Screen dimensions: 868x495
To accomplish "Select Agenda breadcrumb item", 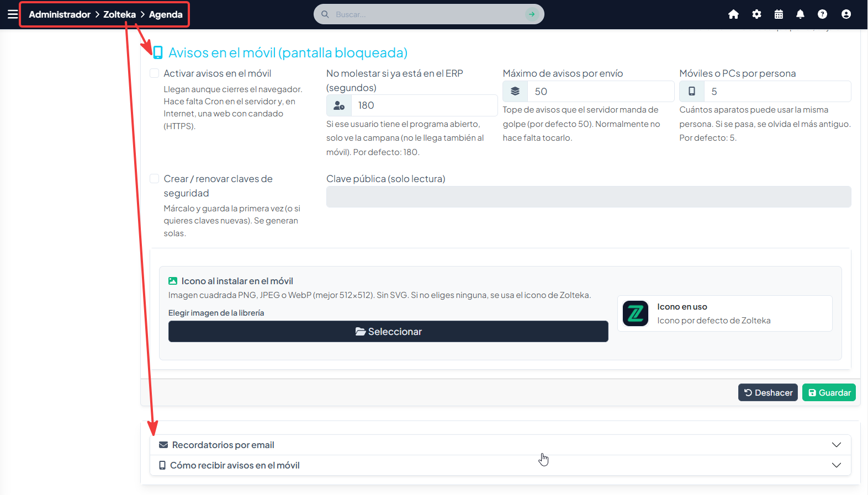I will tap(166, 14).
